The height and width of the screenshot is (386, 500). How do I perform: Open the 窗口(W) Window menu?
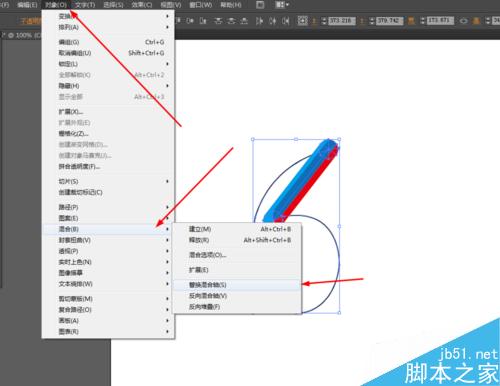[200, 5]
